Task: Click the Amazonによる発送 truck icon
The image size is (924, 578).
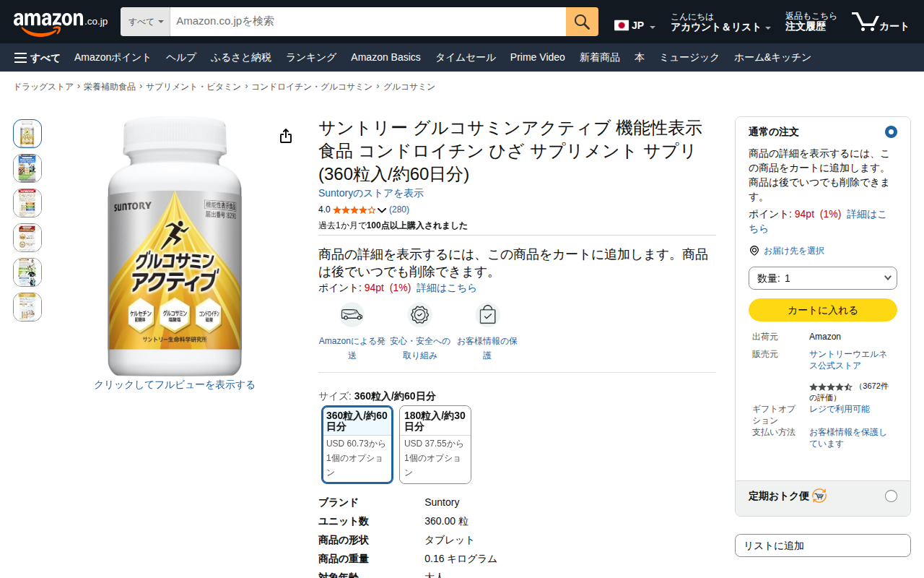Action: coord(352,315)
